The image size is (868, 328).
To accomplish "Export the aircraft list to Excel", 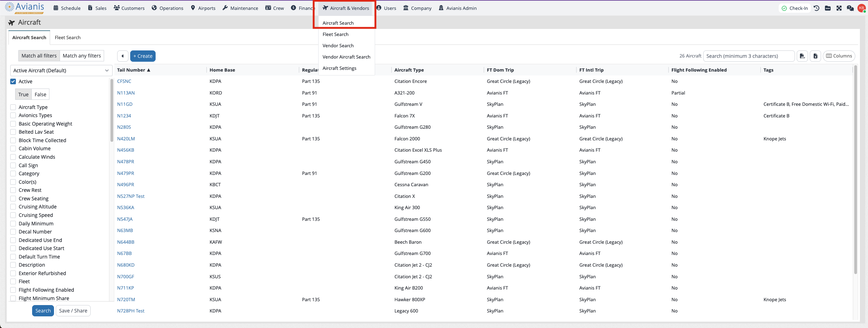I will [x=815, y=56].
